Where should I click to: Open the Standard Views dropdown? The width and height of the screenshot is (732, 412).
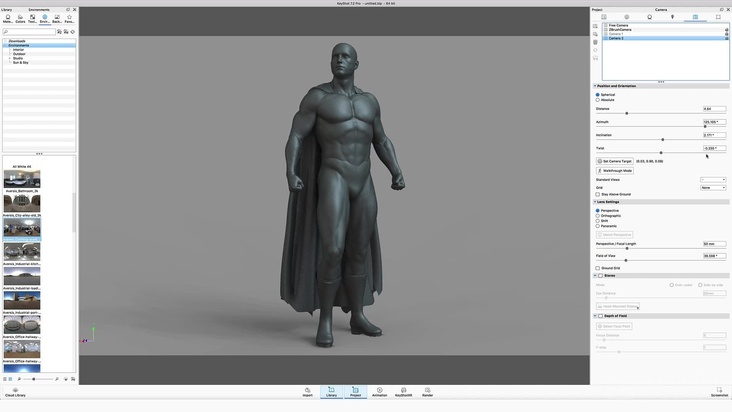coord(713,180)
